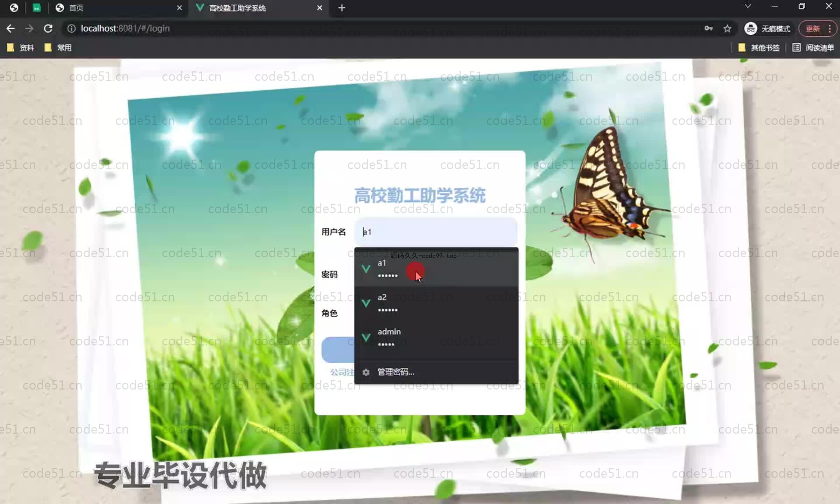Close the 首页 tab

tap(180, 8)
